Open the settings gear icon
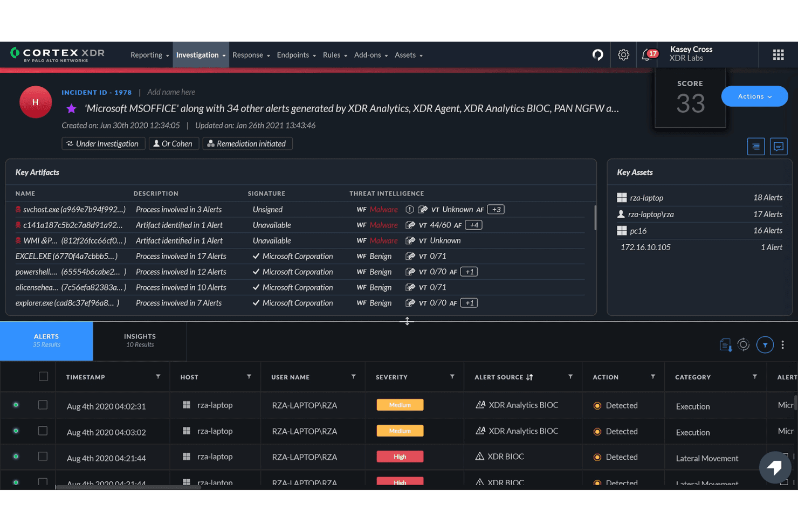 [623, 54]
